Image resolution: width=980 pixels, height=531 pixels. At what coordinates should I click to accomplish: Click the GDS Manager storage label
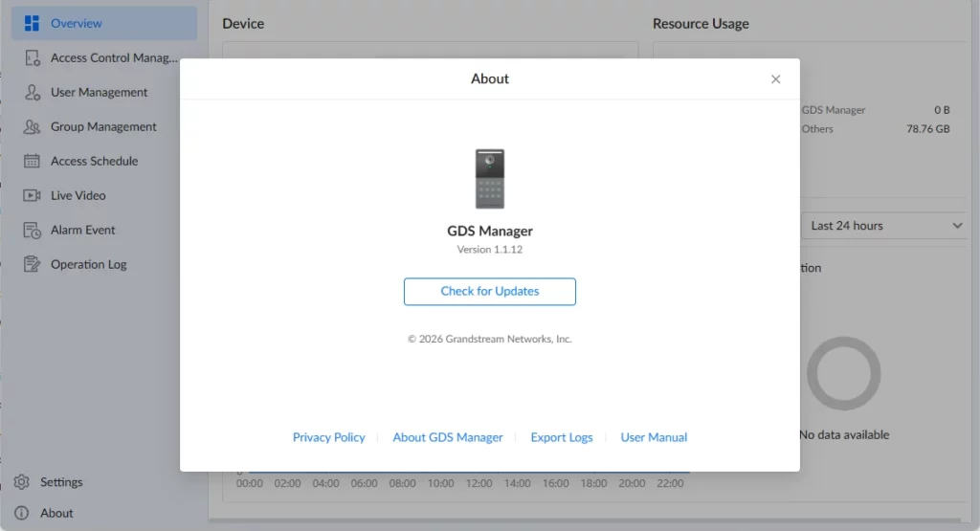pyautogui.click(x=834, y=110)
